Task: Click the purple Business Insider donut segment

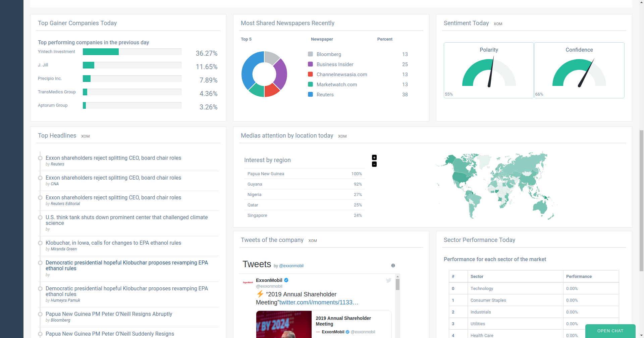Action: click(280, 75)
